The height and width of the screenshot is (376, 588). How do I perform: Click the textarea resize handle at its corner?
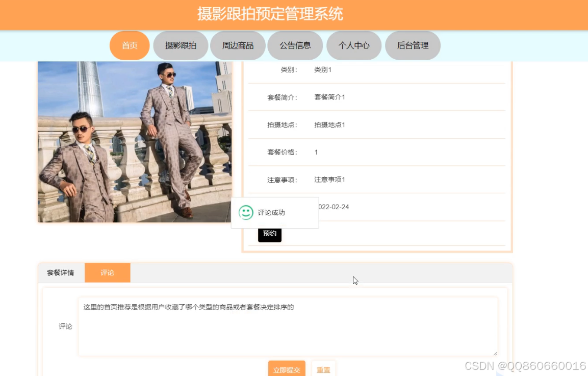coord(495,353)
